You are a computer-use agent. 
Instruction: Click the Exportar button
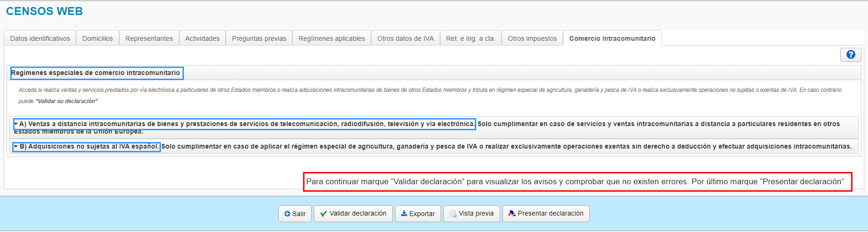pos(418,214)
